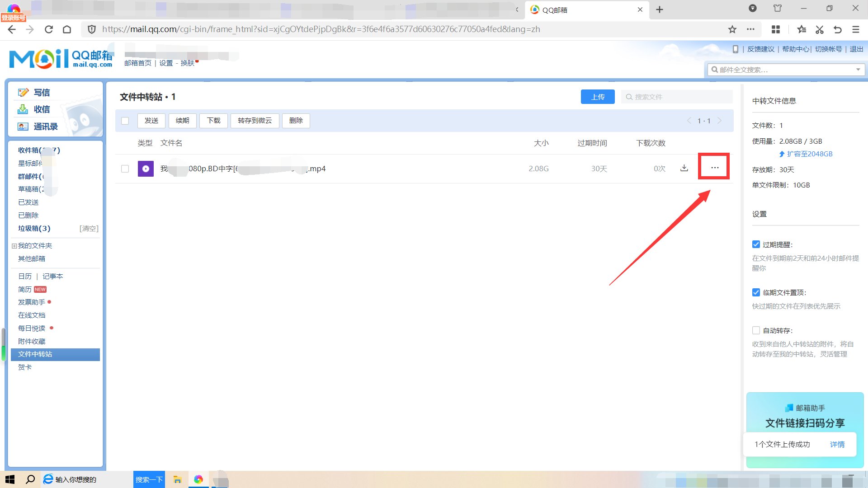Select 附件收藏 in the sidebar
This screenshot has height=488, width=868.
pos(32,341)
